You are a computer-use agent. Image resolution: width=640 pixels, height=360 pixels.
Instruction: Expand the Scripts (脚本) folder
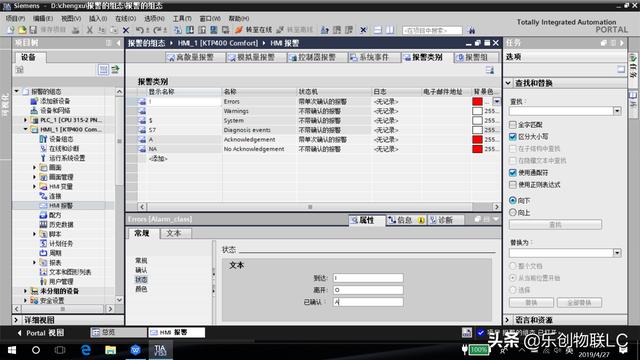pyautogui.click(x=35, y=234)
